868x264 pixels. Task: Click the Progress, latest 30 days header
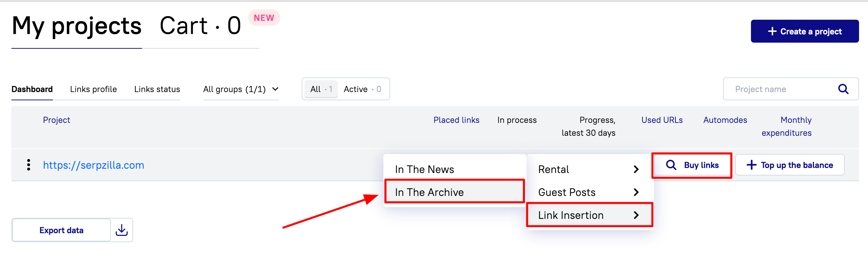(x=588, y=126)
